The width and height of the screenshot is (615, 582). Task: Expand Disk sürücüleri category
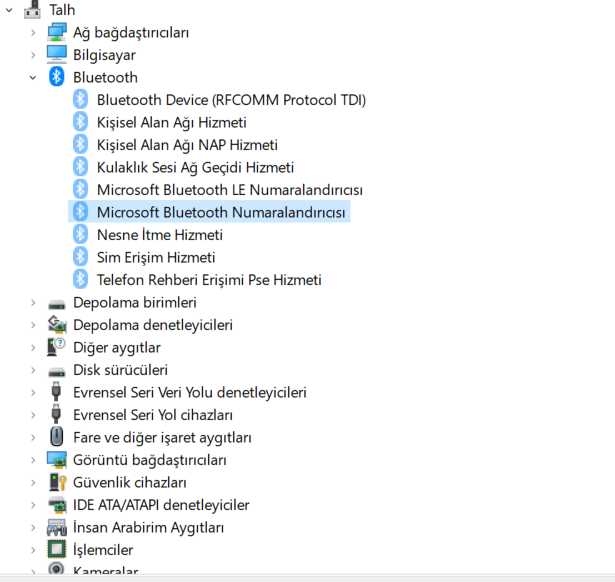tap(33, 370)
